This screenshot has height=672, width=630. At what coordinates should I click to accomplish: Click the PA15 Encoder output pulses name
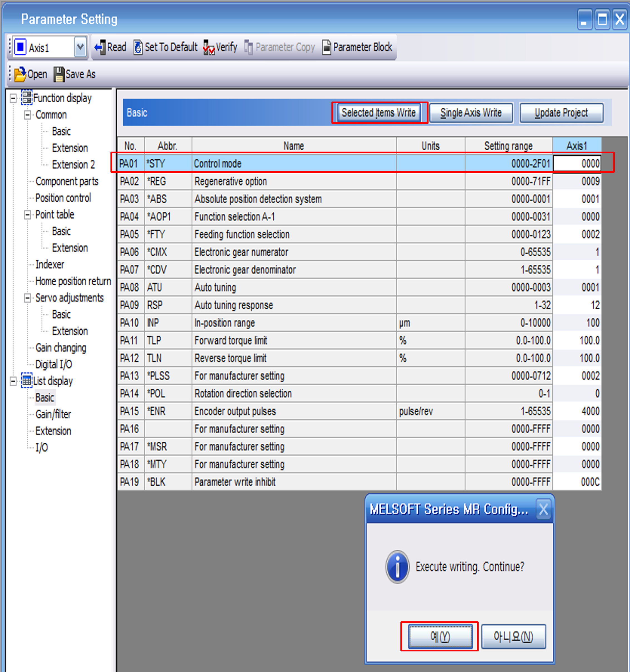click(x=235, y=411)
